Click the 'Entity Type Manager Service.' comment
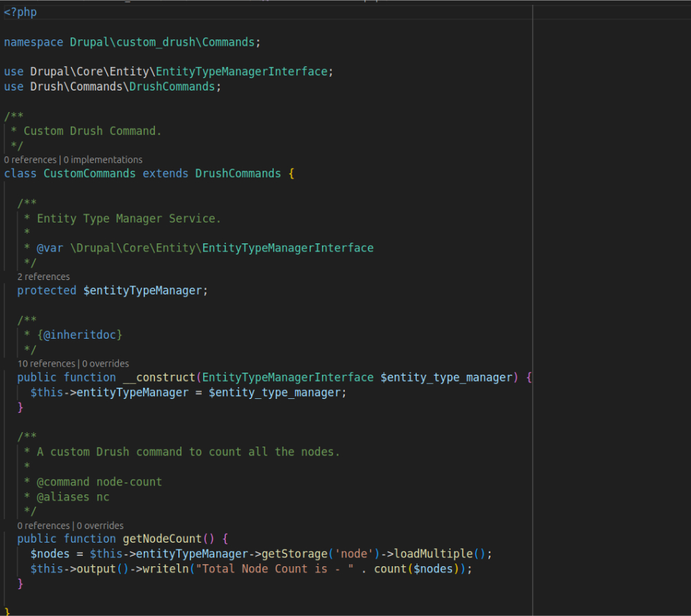The width and height of the screenshot is (691, 616). (x=129, y=218)
